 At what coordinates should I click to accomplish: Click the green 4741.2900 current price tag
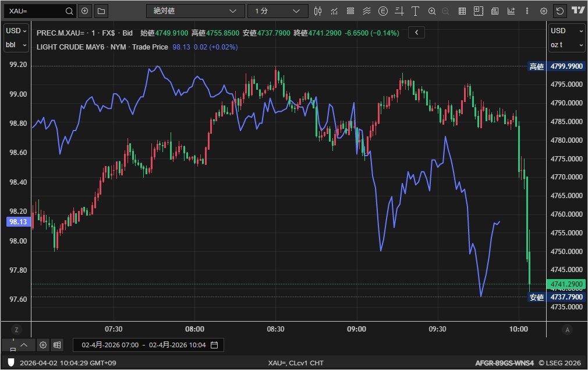(566, 284)
